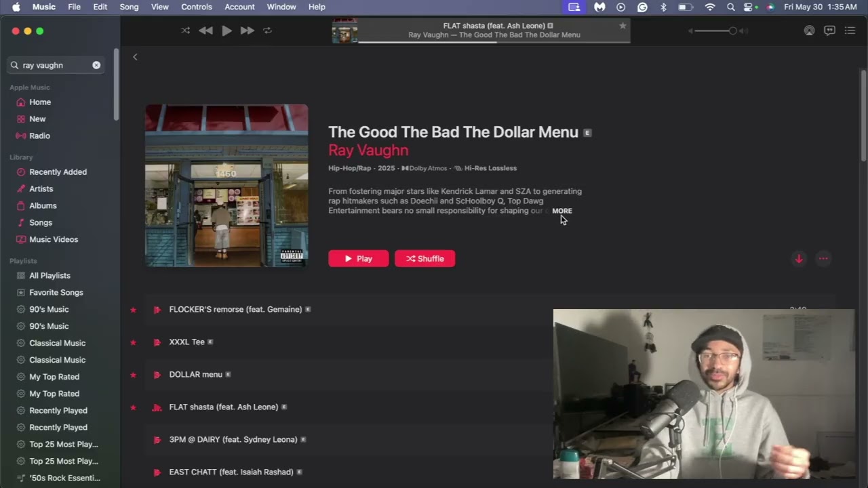Viewport: 868px width, 488px height.
Task: Play track 3PM @ DAIRY via its icon
Action: pyautogui.click(x=157, y=440)
